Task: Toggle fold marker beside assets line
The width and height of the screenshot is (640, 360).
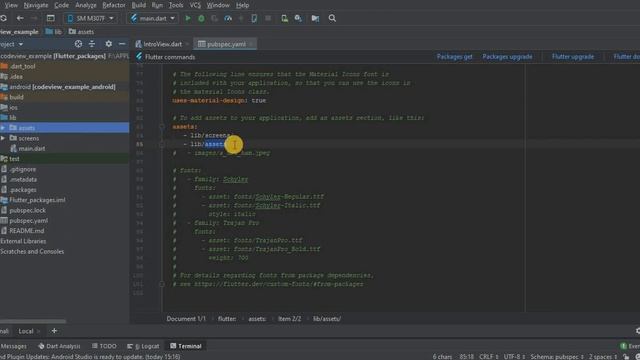Action: [162, 127]
